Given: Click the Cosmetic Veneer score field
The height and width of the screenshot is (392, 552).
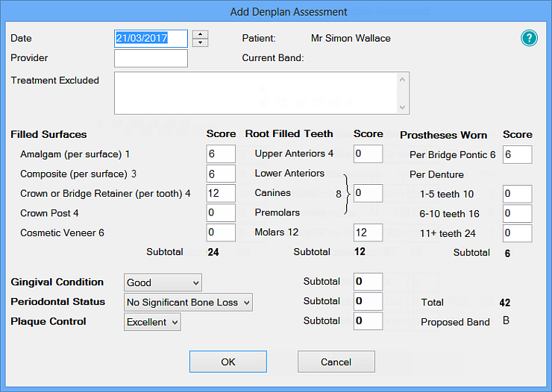Looking at the screenshot, I should 221,233.
